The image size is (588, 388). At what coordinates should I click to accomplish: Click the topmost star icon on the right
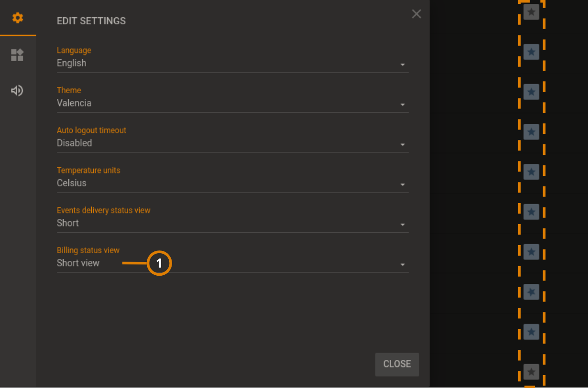[531, 12]
